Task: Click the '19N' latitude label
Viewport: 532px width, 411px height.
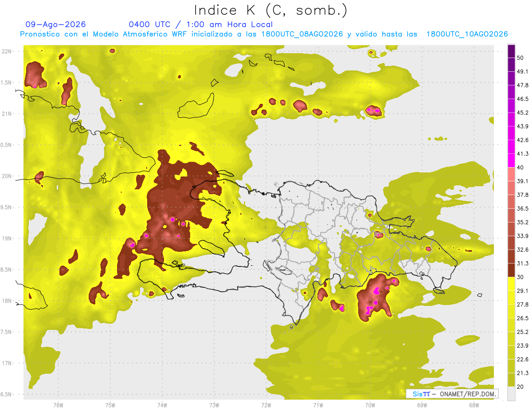Action: point(8,239)
